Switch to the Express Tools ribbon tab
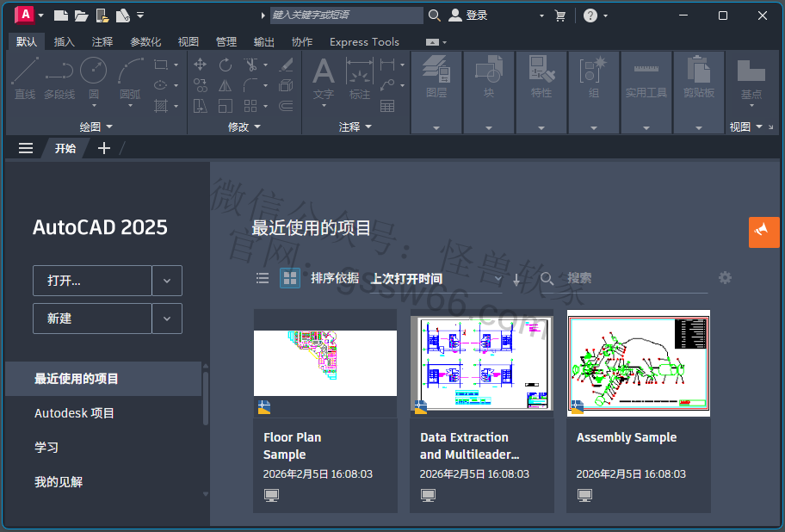 364,41
